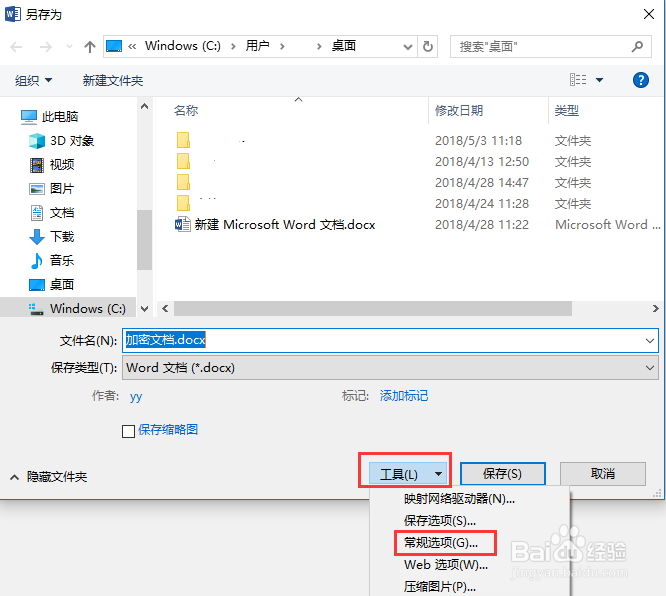Expand the address bar history dropdown
The width and height of the screenshot is (666, 596).
[408, 47]
